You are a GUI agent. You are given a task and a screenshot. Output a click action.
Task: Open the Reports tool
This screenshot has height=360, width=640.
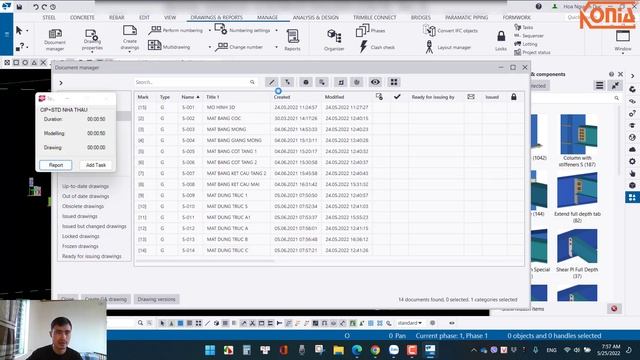click(292, 40)
